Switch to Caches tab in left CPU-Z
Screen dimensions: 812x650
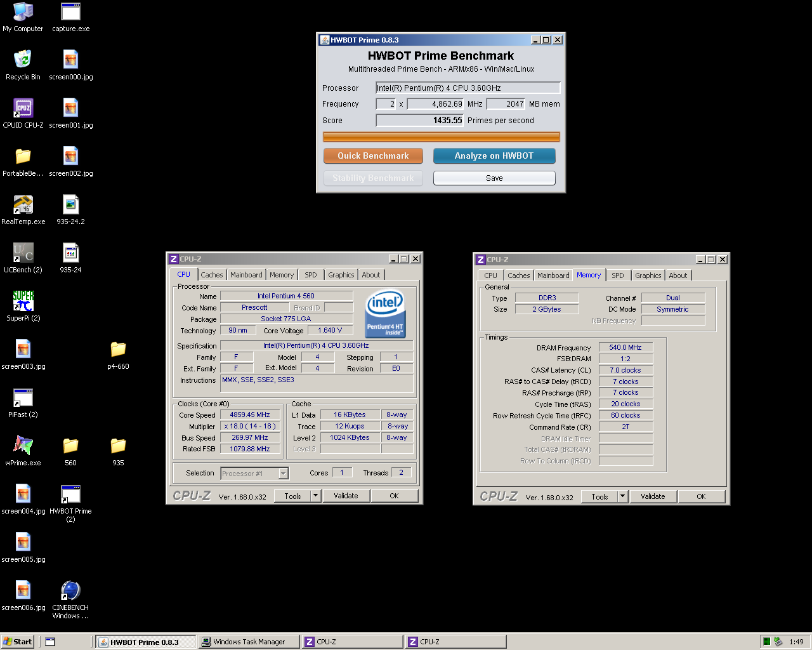point(212,275)
